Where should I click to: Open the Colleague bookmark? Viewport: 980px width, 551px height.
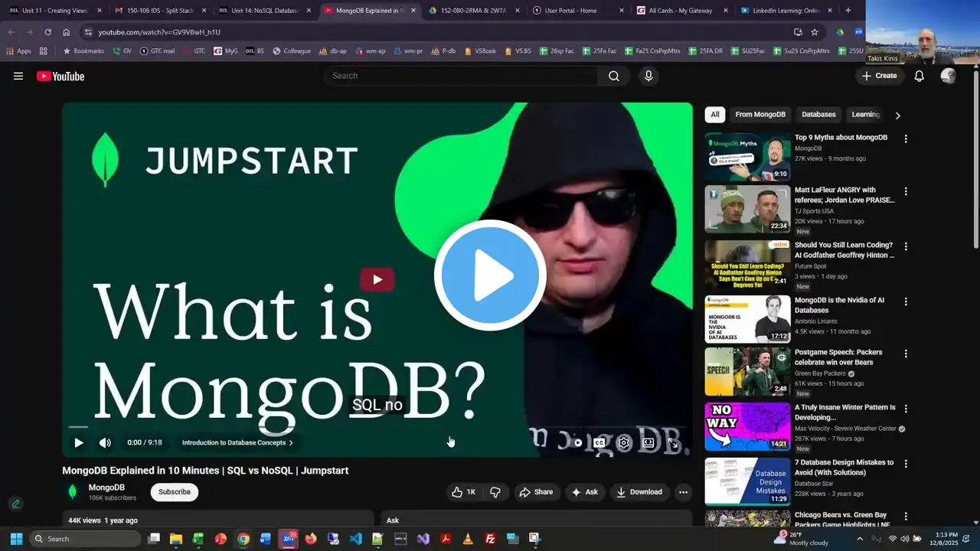(x=292, y=51)
